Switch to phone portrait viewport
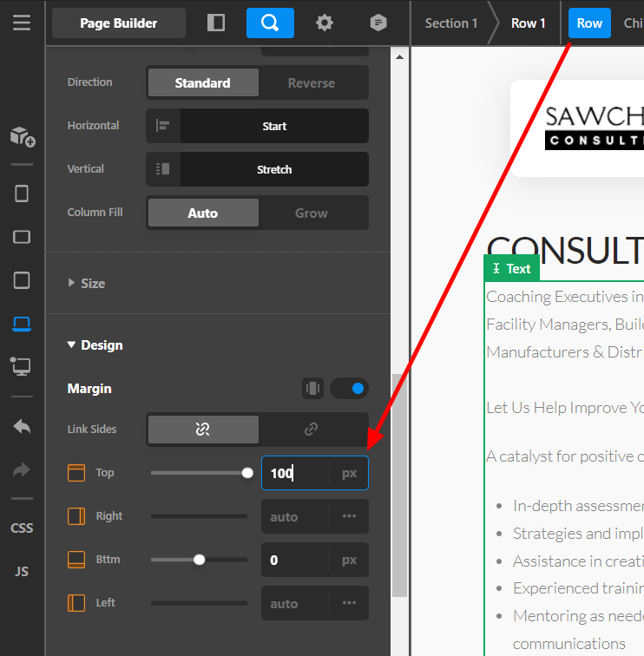This screenshot has width=644, height=656. click(22, 194)
